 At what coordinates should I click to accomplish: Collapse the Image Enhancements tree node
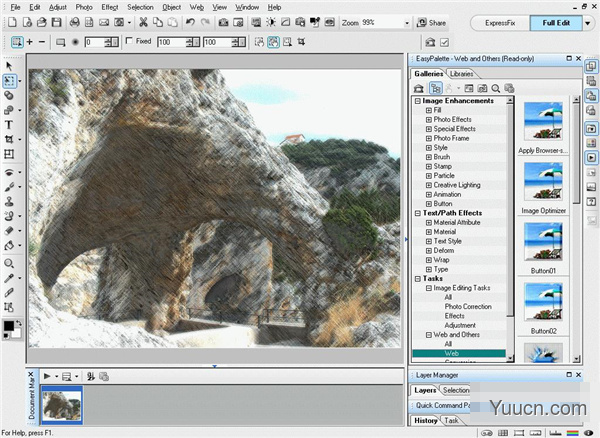tap(418, 101)
